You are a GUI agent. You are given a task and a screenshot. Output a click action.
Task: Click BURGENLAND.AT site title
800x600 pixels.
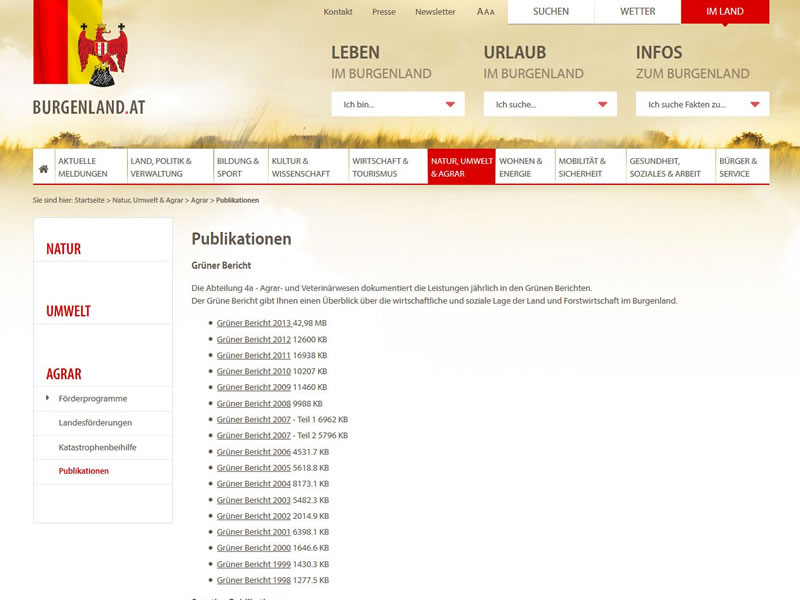click(89, 107)
